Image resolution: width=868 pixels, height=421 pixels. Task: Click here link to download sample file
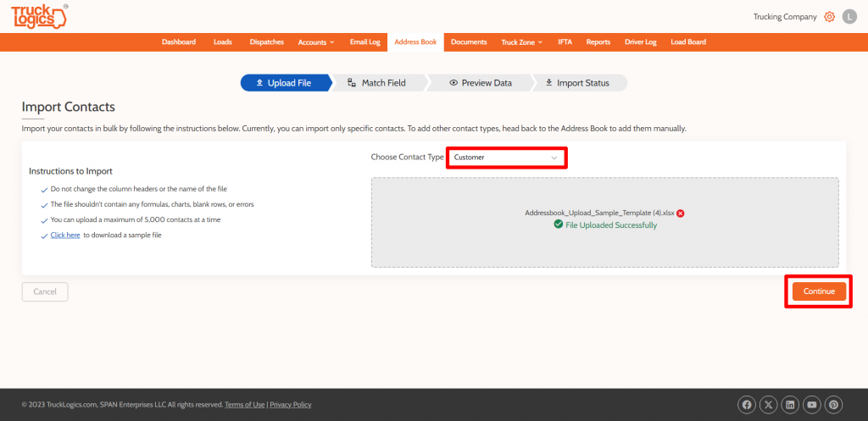click(x=65, y=235)
